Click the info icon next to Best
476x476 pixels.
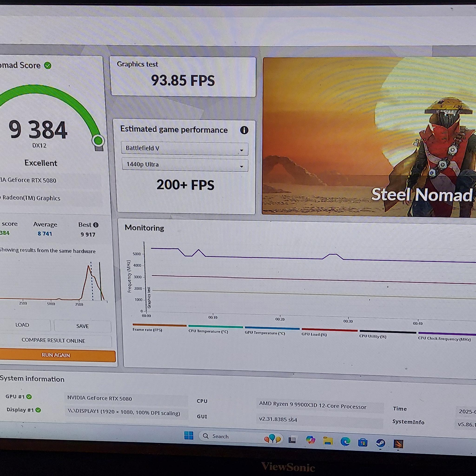[96, 225]
